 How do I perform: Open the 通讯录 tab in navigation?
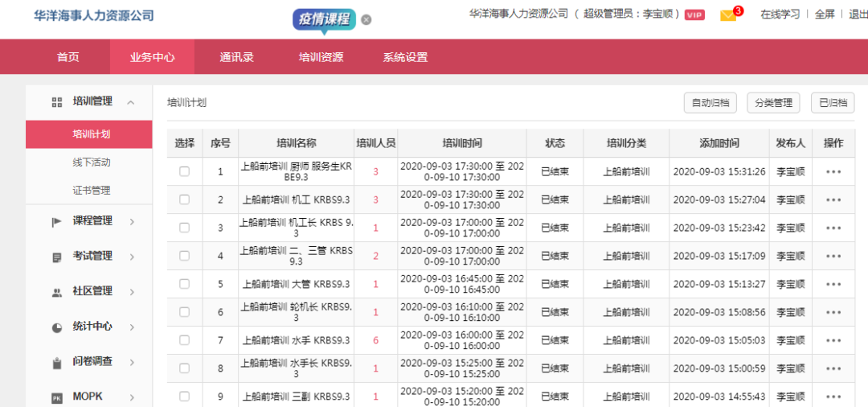237,57
